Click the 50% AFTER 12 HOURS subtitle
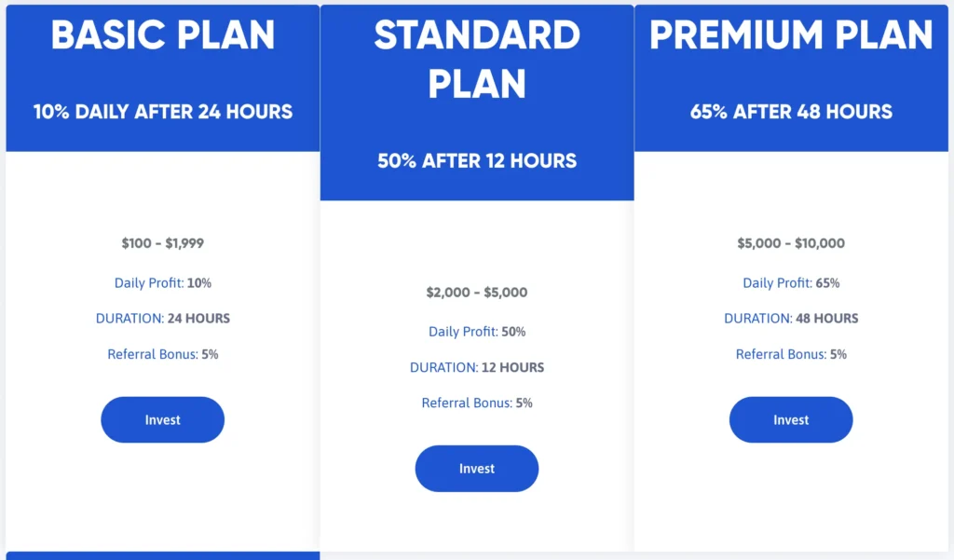This screenshot has width=954, height=560. pyautogui.click(x=477, y=160)
